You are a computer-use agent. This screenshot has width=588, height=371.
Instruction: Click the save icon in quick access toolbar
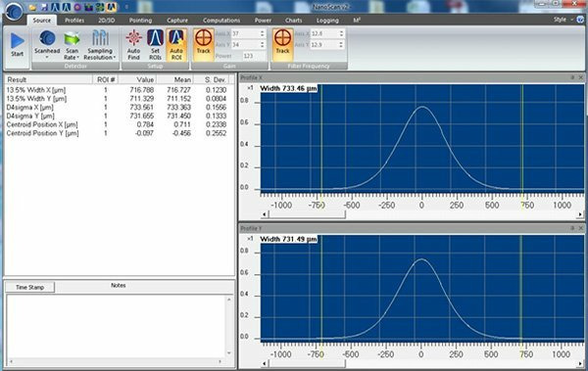point(44,7)
